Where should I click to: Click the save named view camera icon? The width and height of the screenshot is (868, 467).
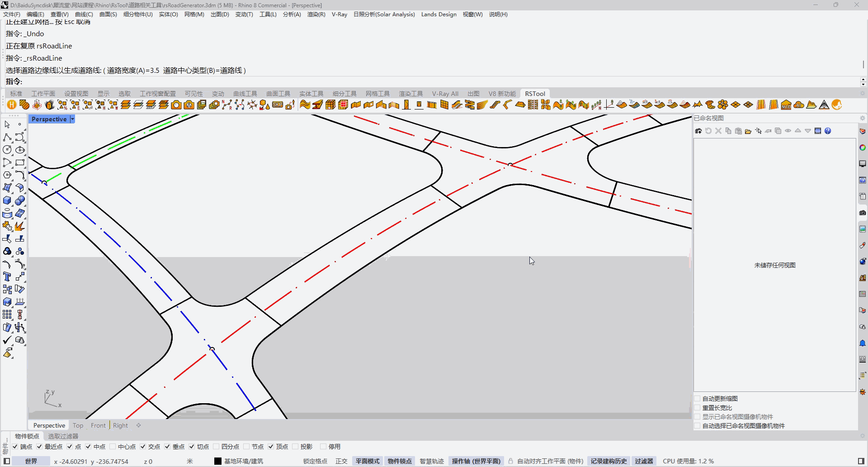(698, 131)
